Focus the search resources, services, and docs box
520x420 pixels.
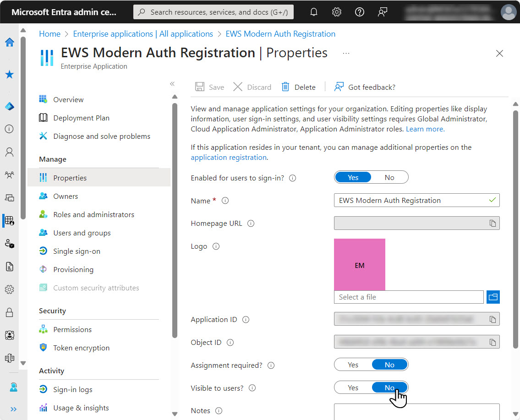click(213, 12)
